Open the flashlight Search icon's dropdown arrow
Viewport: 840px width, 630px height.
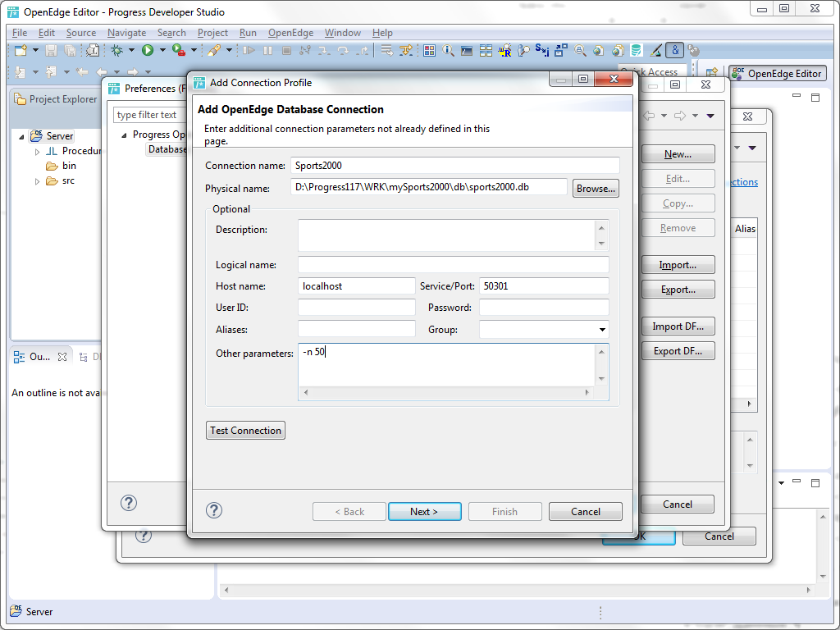click(229, 51)
